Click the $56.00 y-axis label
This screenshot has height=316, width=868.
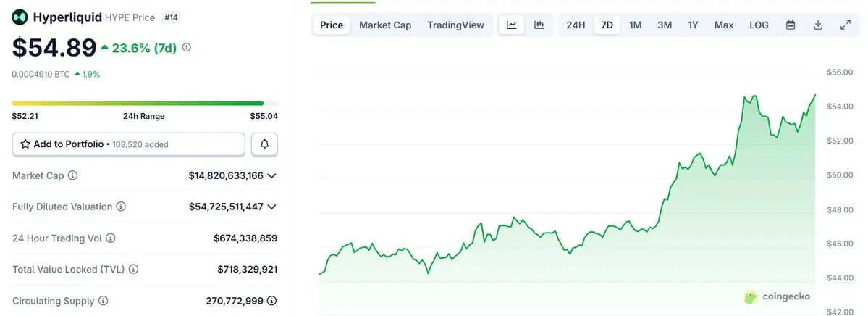coord(840,72)
